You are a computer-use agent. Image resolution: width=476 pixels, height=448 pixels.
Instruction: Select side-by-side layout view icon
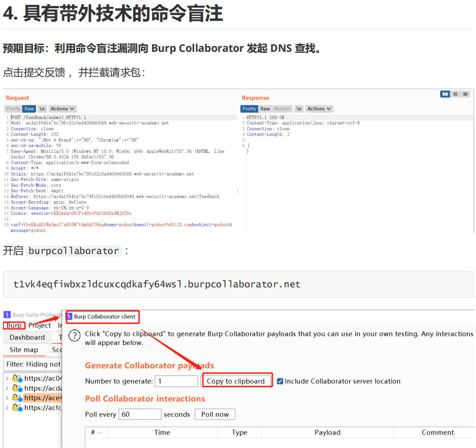point(445,94)
